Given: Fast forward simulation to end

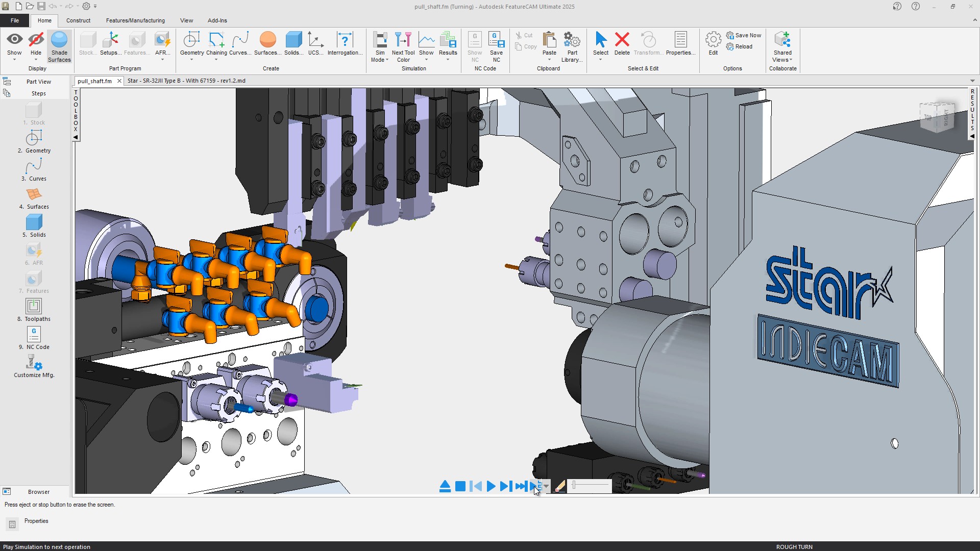Looking at the screenshot, I should click(x=521, y=486).
